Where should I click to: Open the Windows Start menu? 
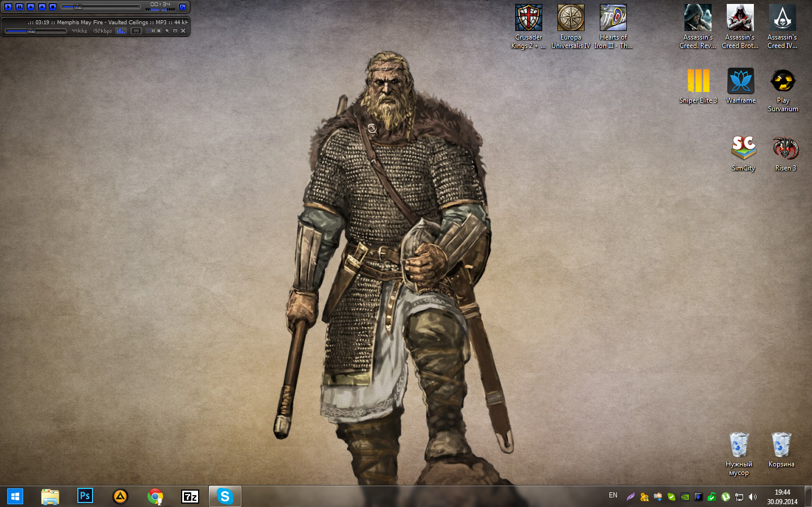[15, 496]
